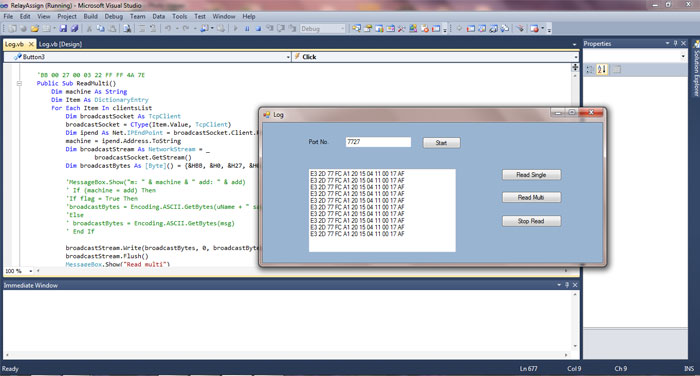This screenshot has width=700, height=376.
Task: Click the Read Single button
Action: click(531, 175)
